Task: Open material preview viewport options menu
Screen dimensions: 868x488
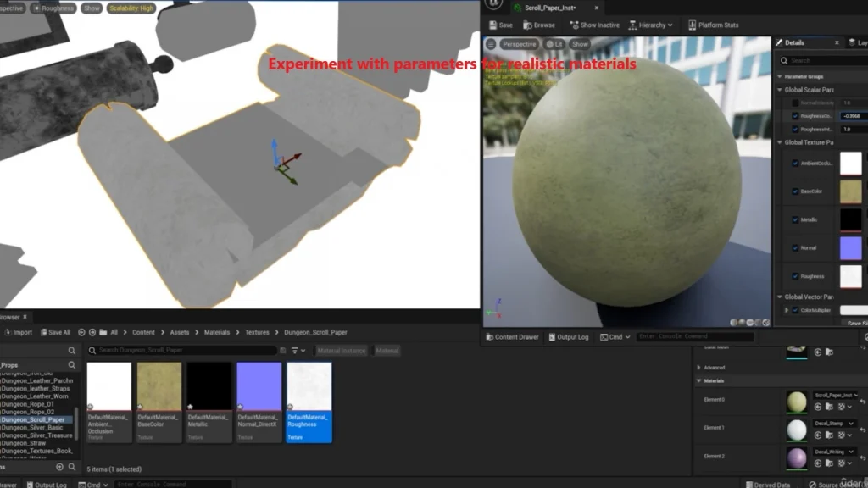Action: click(491, 44)
